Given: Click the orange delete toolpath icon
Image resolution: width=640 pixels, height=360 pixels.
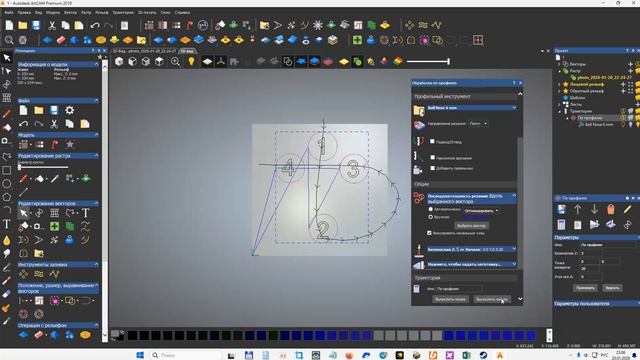Looking at the screenshot, I should [611, 209].
